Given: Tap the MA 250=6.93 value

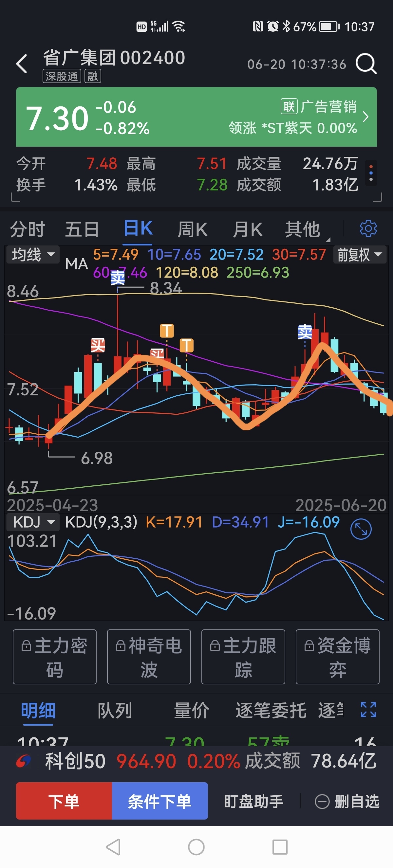Looking at the screenshot, I should [x=258, y=273].
